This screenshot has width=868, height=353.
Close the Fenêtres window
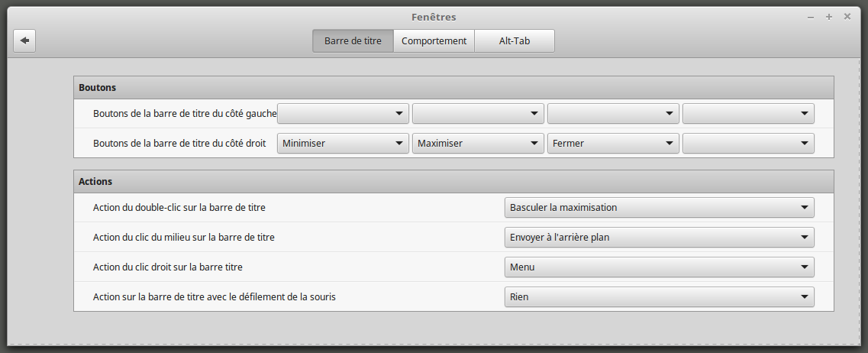pyautogui.click(x=847, y=17)
